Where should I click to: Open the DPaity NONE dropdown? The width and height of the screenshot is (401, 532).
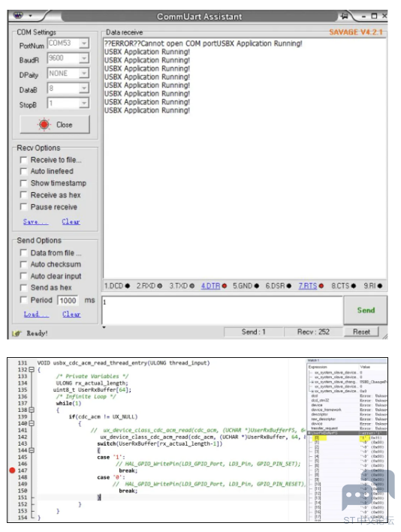coord(83,74)
